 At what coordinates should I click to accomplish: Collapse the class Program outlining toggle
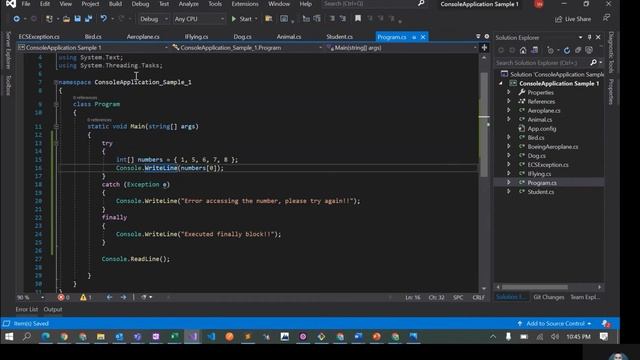coord(56,104)
